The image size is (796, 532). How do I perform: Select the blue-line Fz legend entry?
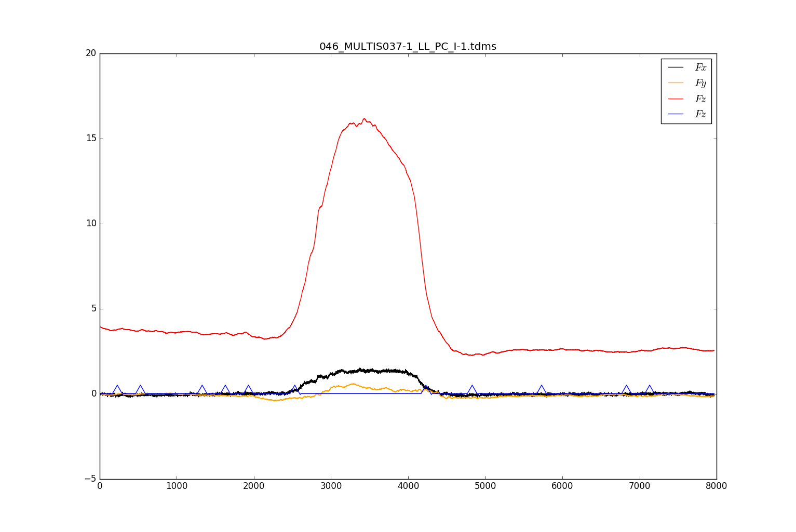[x=687, y=114]
